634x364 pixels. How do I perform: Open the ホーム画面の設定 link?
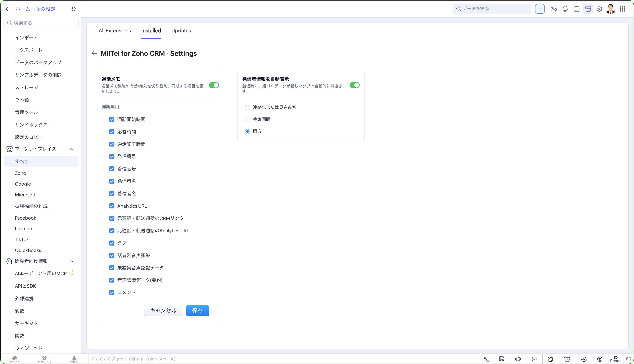click(35, 9)
